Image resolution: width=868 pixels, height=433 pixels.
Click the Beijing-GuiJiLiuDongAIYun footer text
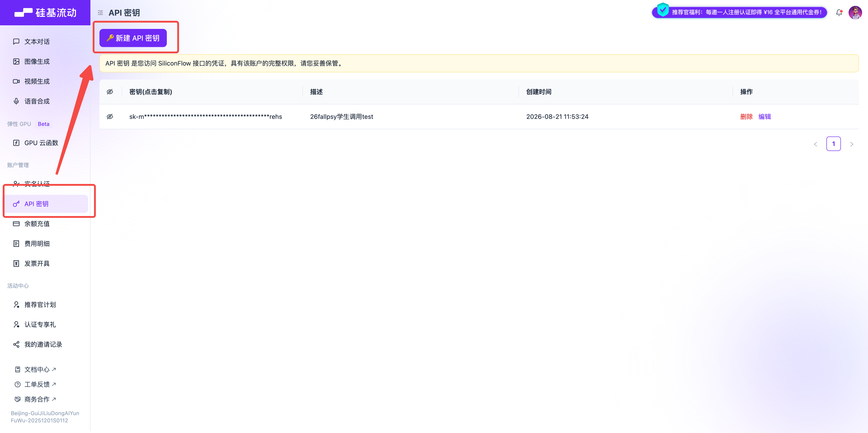pos(45,417)
